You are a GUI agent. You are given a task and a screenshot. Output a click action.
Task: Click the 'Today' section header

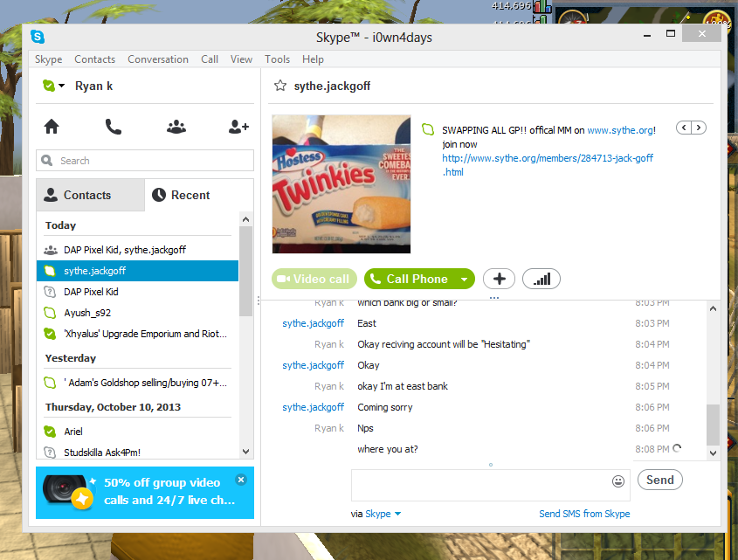point(60,225)
